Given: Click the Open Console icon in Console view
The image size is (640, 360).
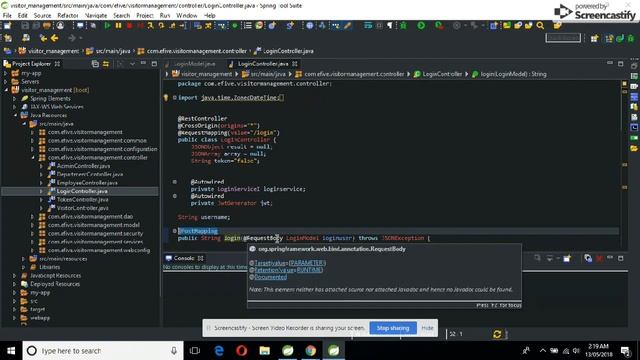Looking at the screenshot, I should tap(567, 258).
